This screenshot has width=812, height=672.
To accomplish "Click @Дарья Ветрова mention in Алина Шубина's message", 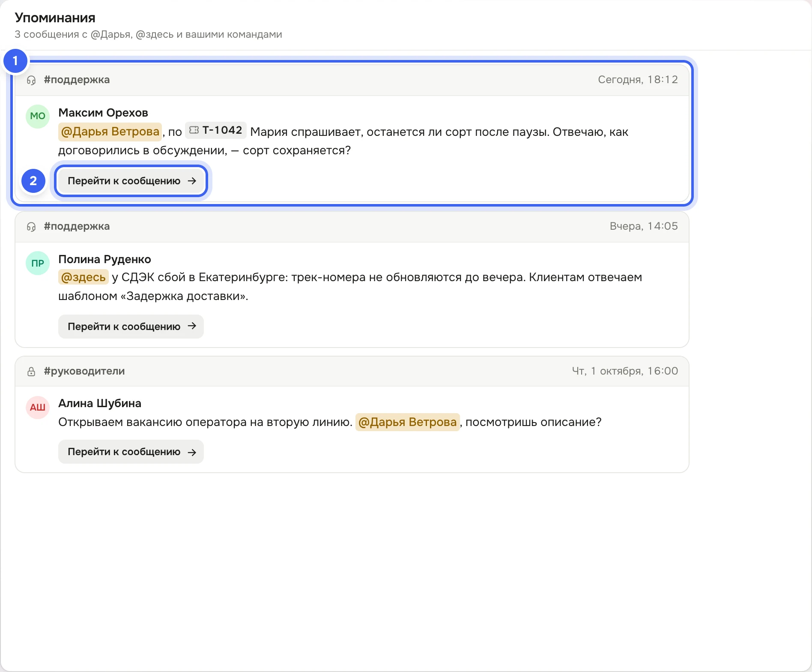I will (x=407, y=422).
